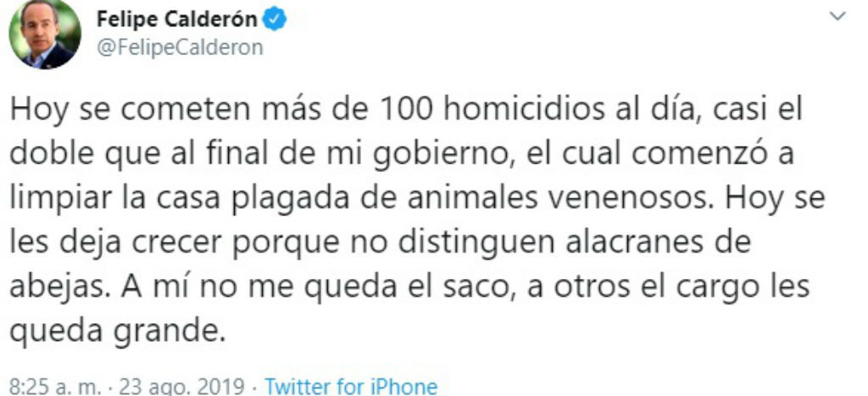Open Felipe Calderón's profile picture
868x396 pixels.
(x=45, y=36)
